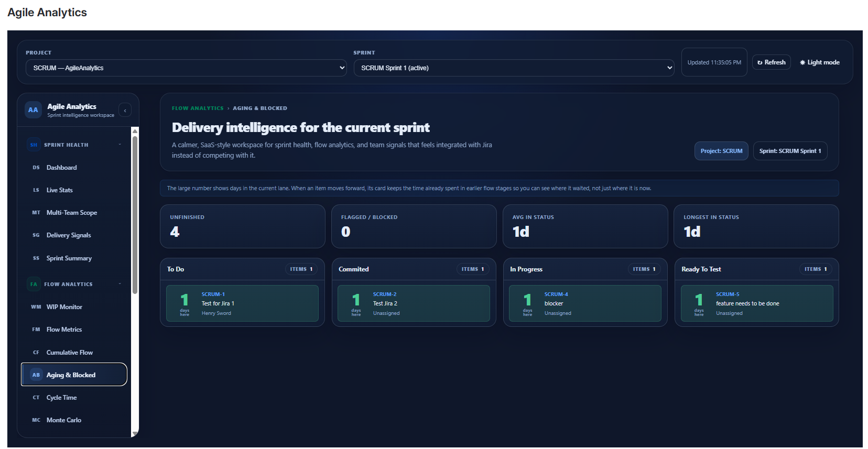
Task: Open the SCRUM-2 issue link
Action: click(x=385, y=294)
